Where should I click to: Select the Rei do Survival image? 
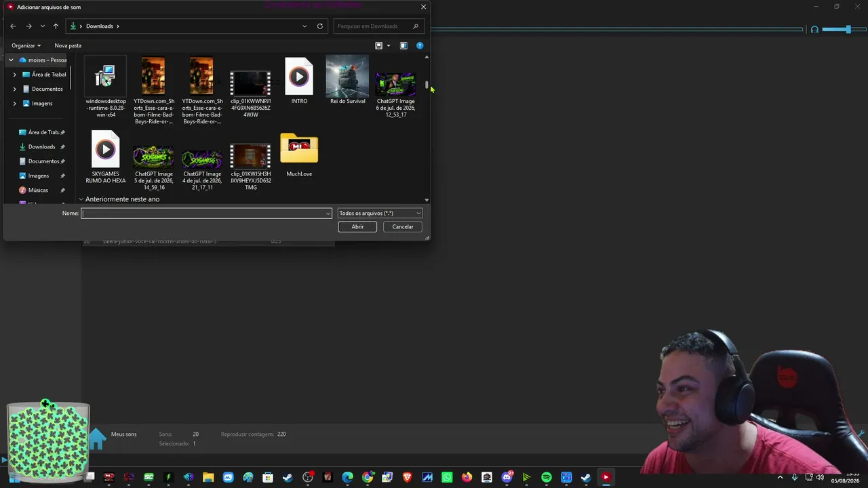coord(347,81)
